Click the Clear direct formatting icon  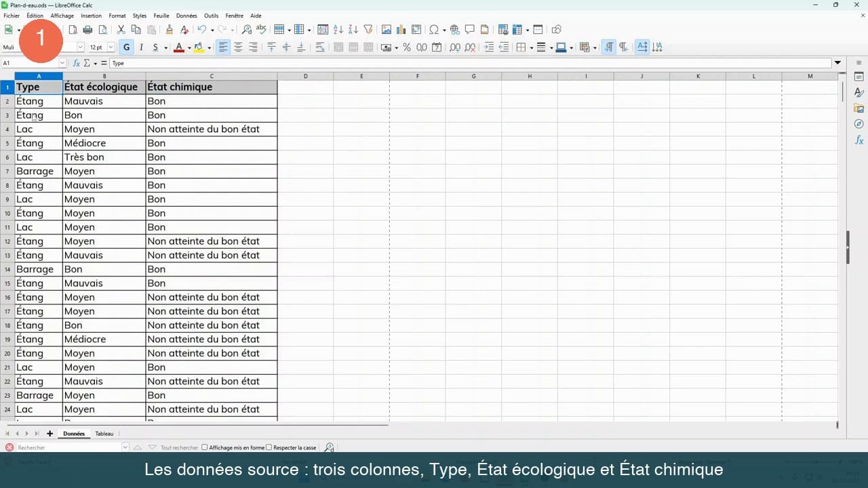click(184, 30)
